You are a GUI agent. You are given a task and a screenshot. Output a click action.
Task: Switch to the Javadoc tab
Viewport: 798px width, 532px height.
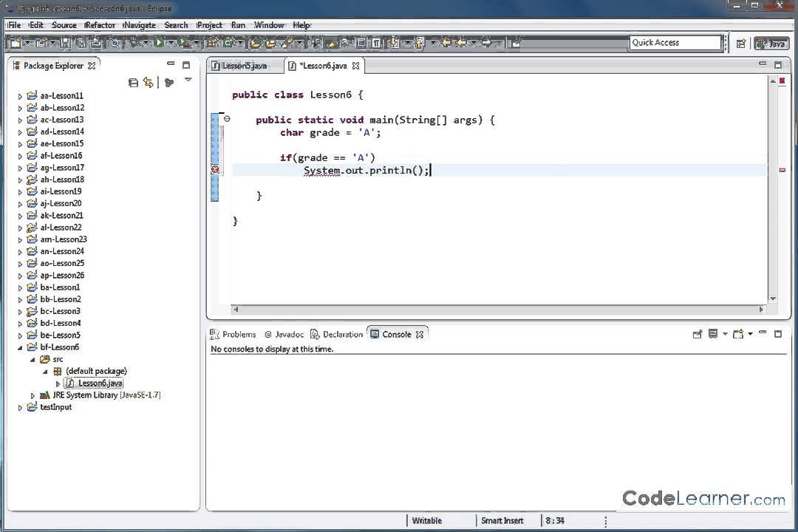pos(284,335)
